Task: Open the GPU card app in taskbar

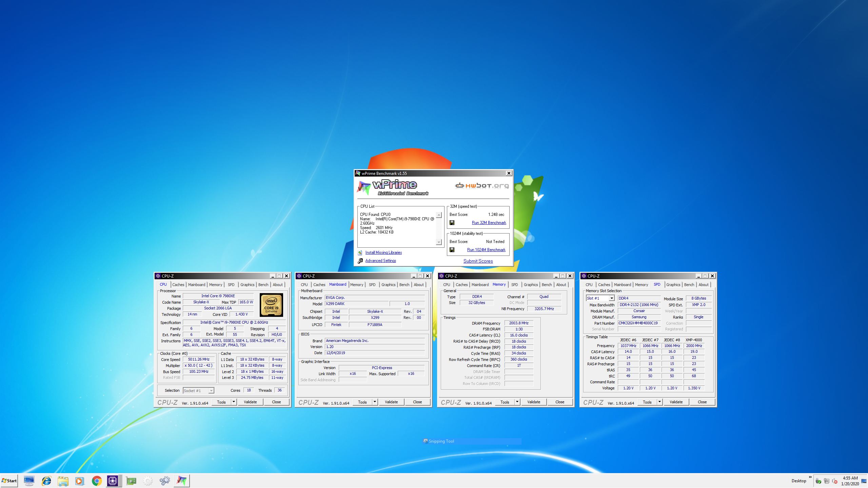Action: tap(131, 481)
